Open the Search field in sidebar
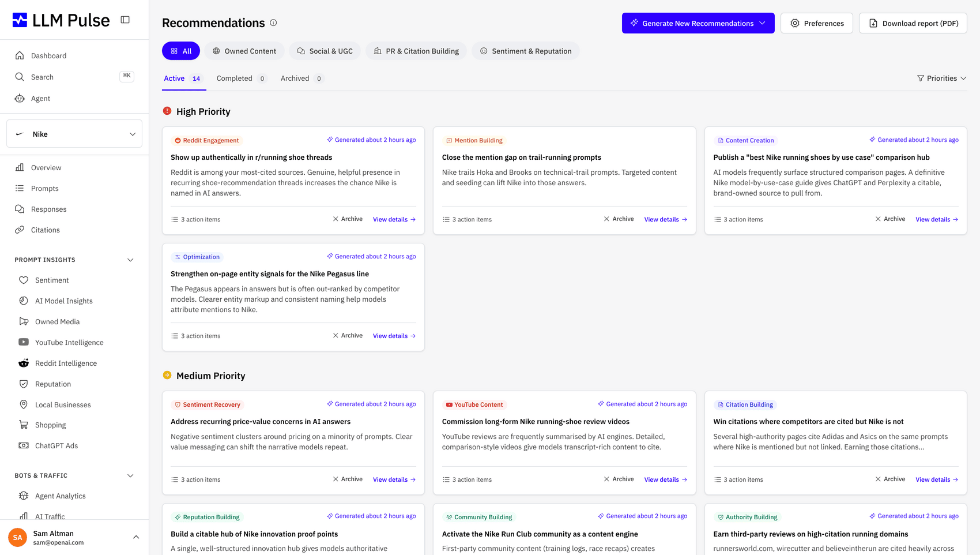980x555 pixels. point(74,77)
